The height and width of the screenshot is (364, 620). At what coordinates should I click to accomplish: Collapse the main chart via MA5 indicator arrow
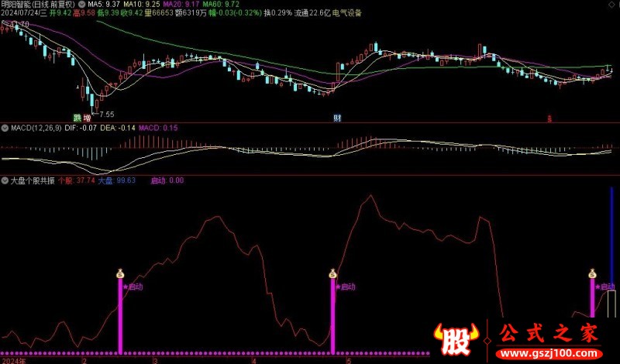pos(82,4)
